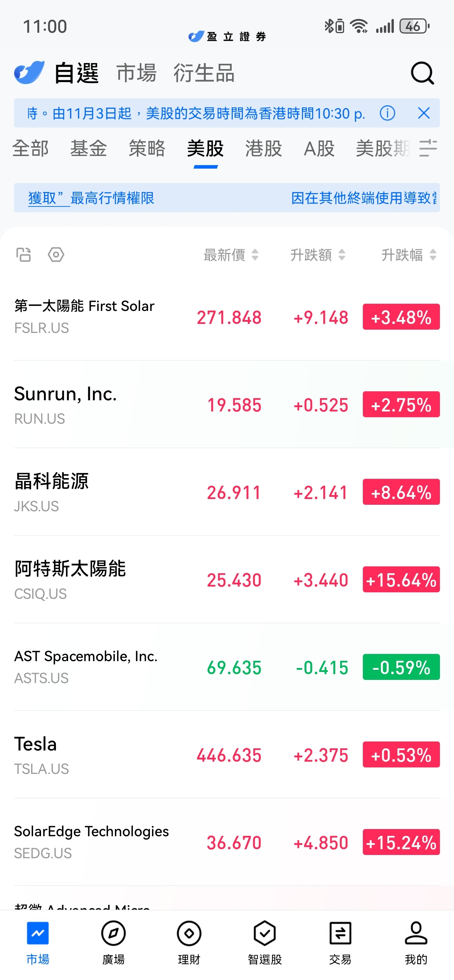
Task: Tap the info icon on announcement banner
Action: point(387,113)
